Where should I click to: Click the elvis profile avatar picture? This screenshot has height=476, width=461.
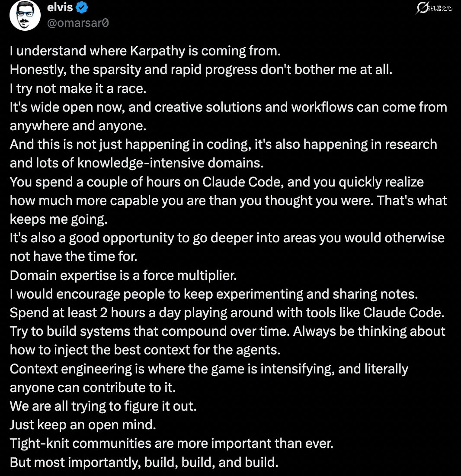[25, 15]
